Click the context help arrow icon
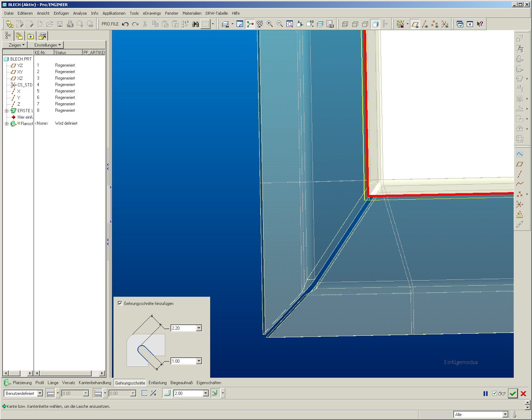 coord(480,24)
